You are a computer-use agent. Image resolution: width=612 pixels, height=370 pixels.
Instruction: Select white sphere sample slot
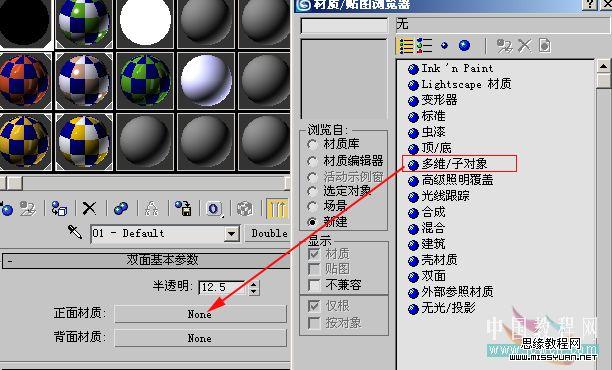(x=145, y=22)
